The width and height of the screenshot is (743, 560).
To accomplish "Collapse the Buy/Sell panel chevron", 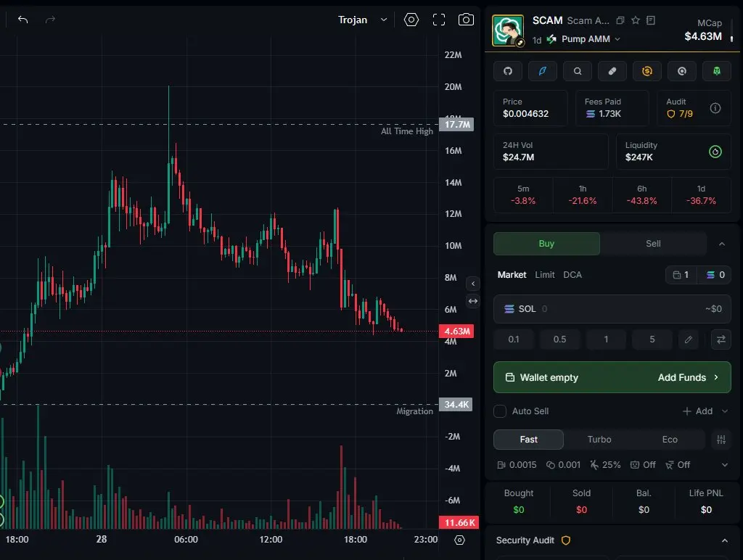I will (x=722, y=244).
